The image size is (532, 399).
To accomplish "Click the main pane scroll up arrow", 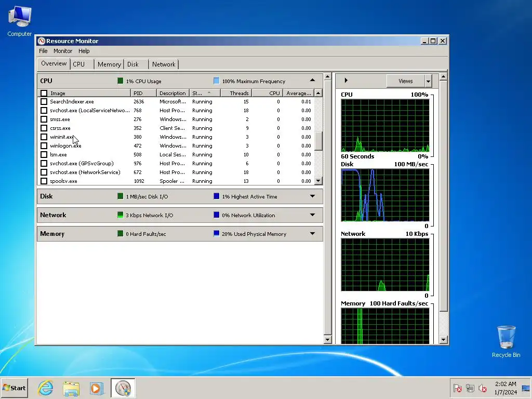I will pyautogui.click(x=327, y=77).
